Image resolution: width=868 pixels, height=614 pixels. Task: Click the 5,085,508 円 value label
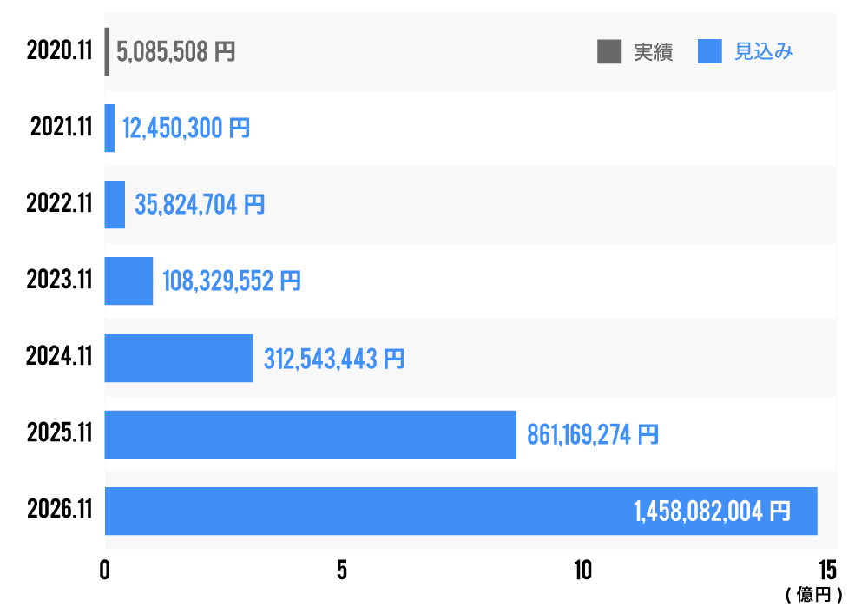[175, 52]
